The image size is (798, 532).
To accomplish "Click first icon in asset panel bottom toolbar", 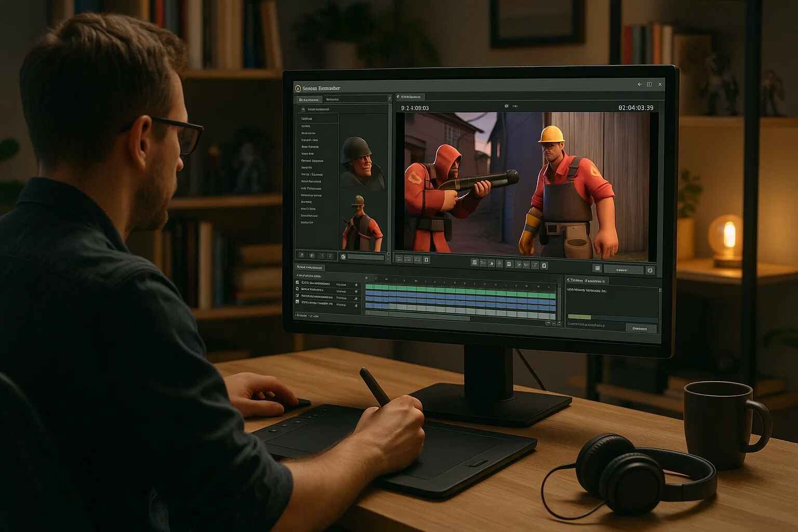I will [301, 255].
